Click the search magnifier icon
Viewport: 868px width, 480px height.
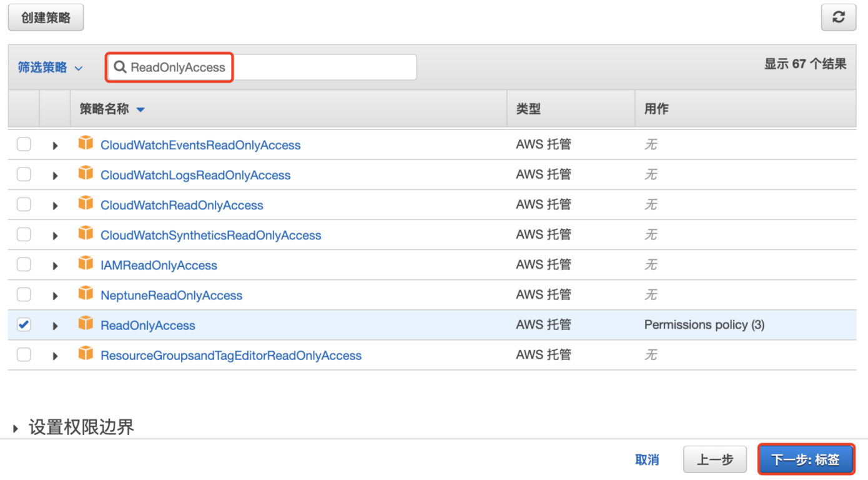(120, 67)
